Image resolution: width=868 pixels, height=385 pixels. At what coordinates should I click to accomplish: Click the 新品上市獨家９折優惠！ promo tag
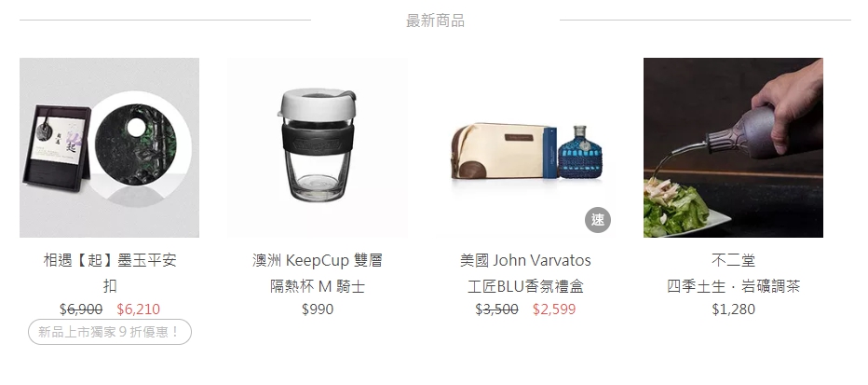(x=110, y=332)
